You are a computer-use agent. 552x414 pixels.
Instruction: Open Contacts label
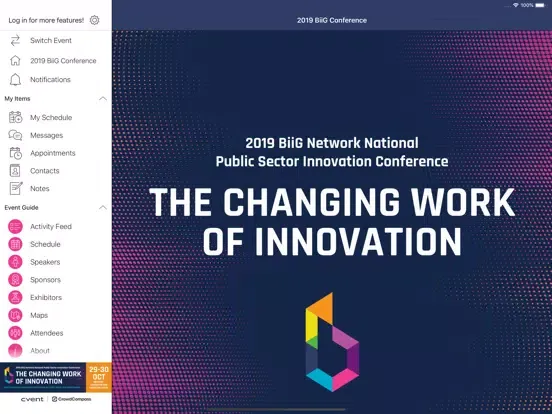(x=45, y=171)
